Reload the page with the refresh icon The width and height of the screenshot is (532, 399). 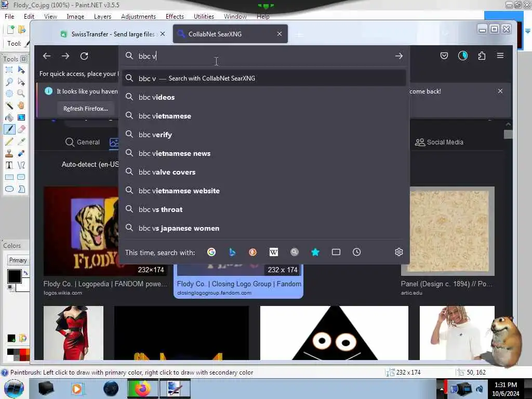(84, 56)
